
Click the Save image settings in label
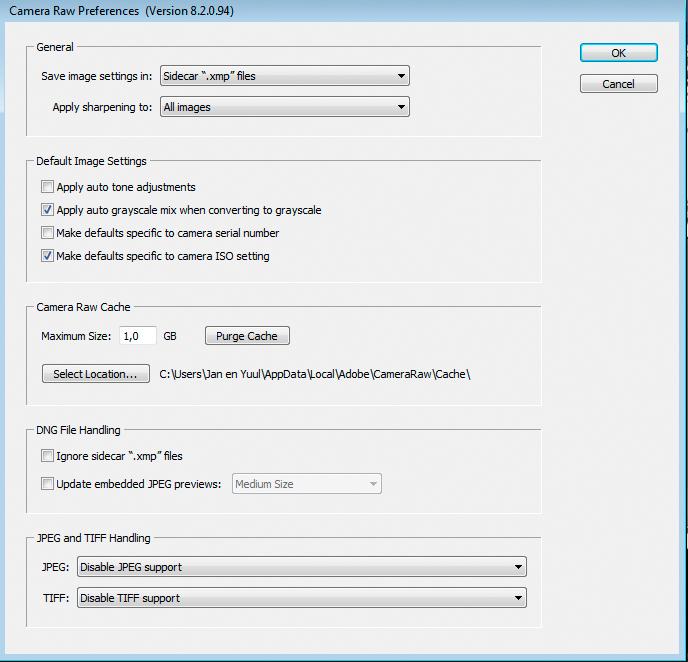tap(97, 76)
